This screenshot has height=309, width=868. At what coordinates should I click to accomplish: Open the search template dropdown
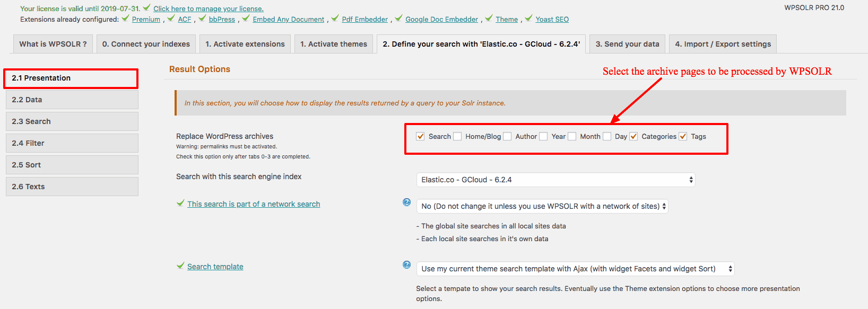(576, 269)
